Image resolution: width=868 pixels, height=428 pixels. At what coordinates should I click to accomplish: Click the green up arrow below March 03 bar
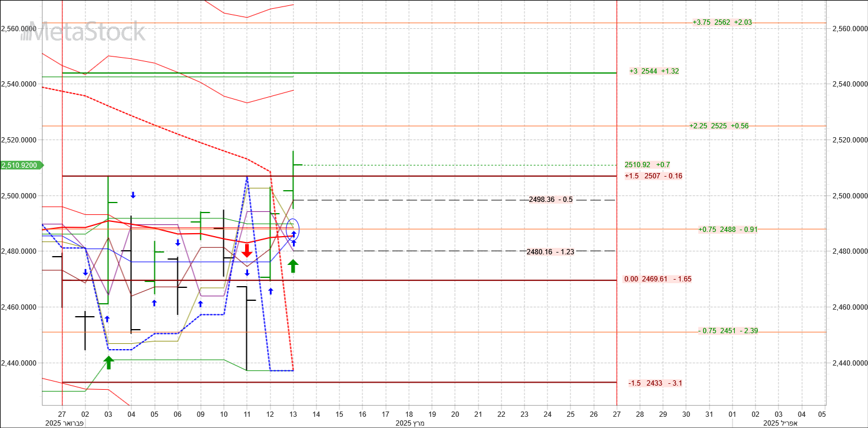[108, 362]
